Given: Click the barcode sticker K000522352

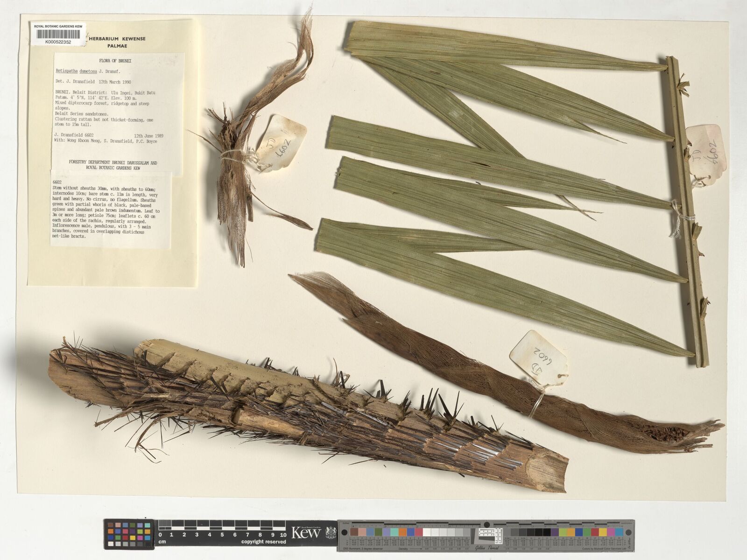Looking at the screenshot, I should point(58,35).
